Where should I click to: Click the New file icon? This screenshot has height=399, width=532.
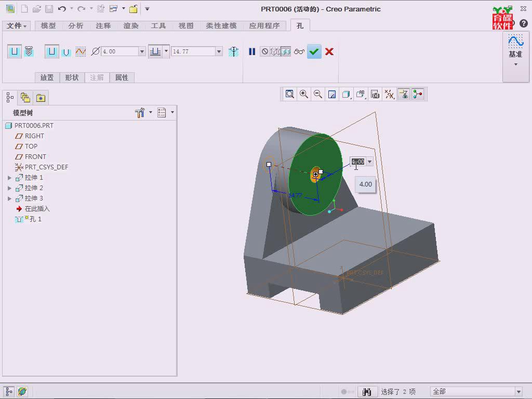[x=24, y=9]
